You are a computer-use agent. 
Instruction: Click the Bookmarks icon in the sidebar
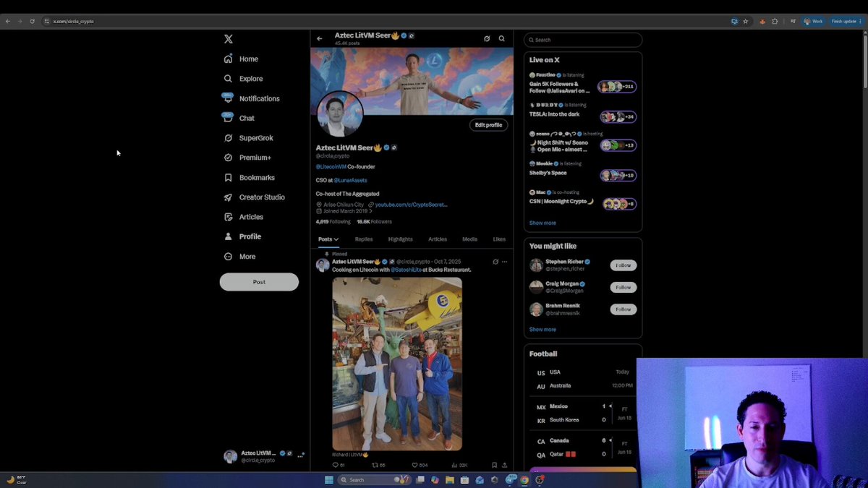pyautogui.click(x=229, y=177)
